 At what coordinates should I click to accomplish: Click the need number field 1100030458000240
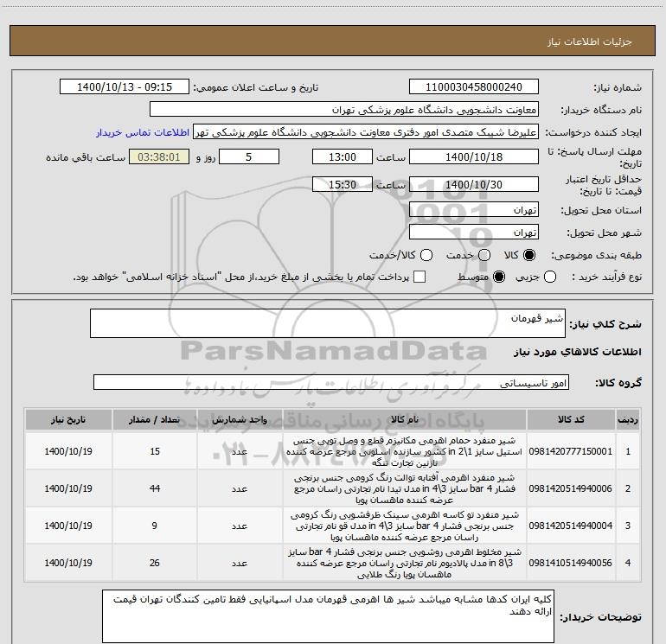pos(474,87)
